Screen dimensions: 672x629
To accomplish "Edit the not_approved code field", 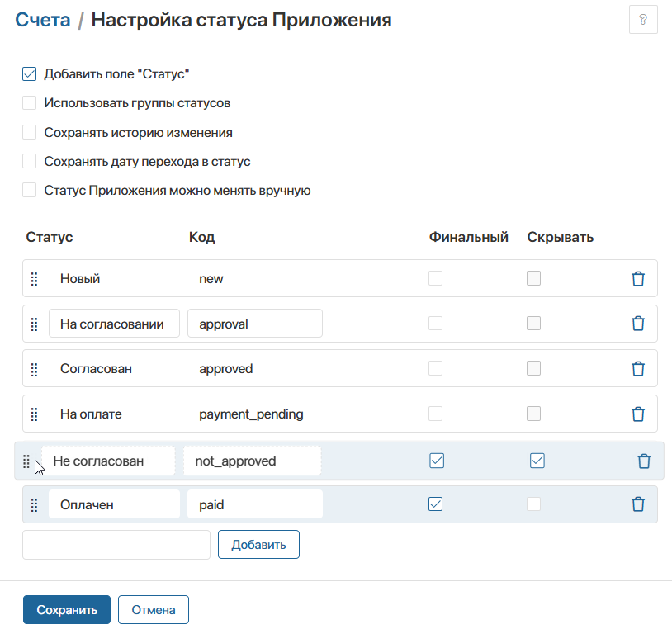I will point(253,461).
